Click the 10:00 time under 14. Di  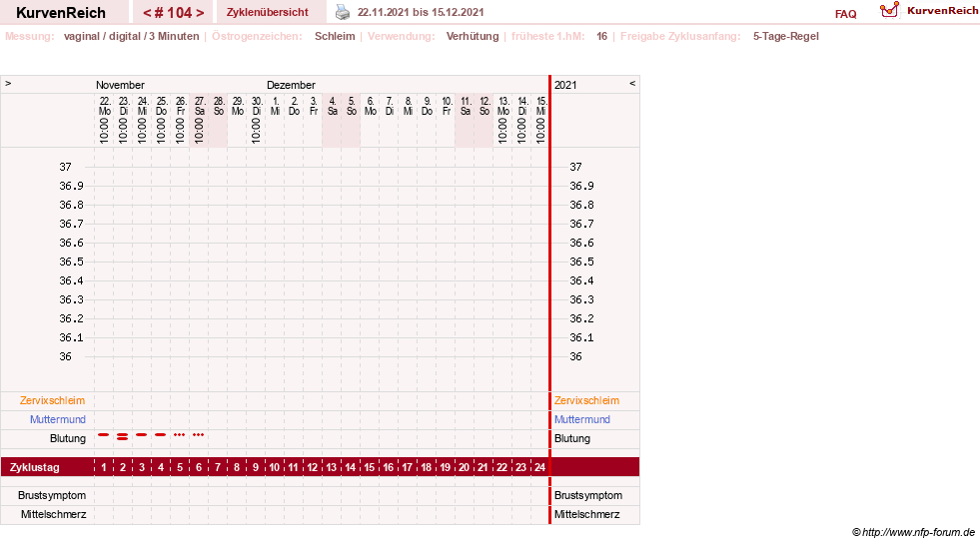point(521,131)
